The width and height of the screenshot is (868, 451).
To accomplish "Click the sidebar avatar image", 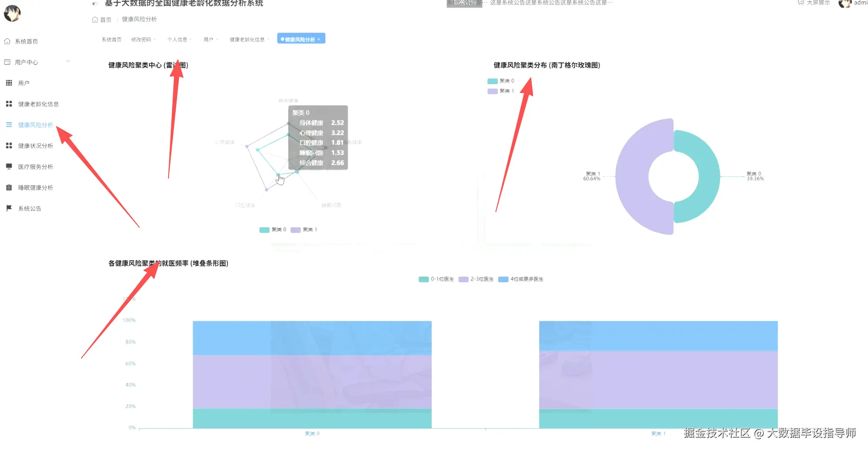I will click(x=12, y=13).
